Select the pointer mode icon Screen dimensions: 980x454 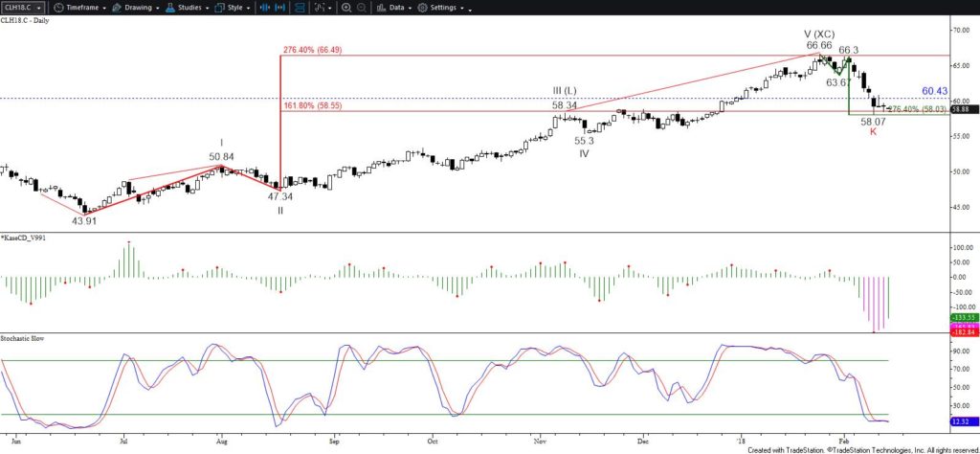321,8
